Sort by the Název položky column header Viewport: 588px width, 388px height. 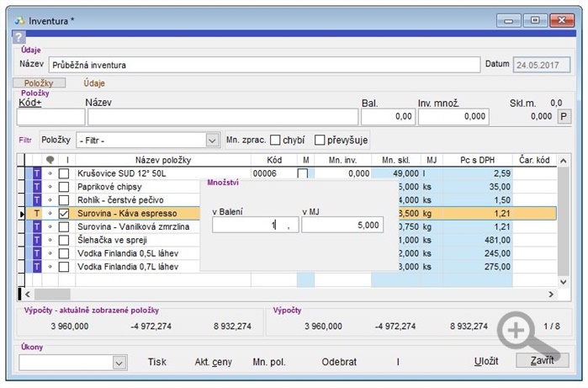point(163,160)
